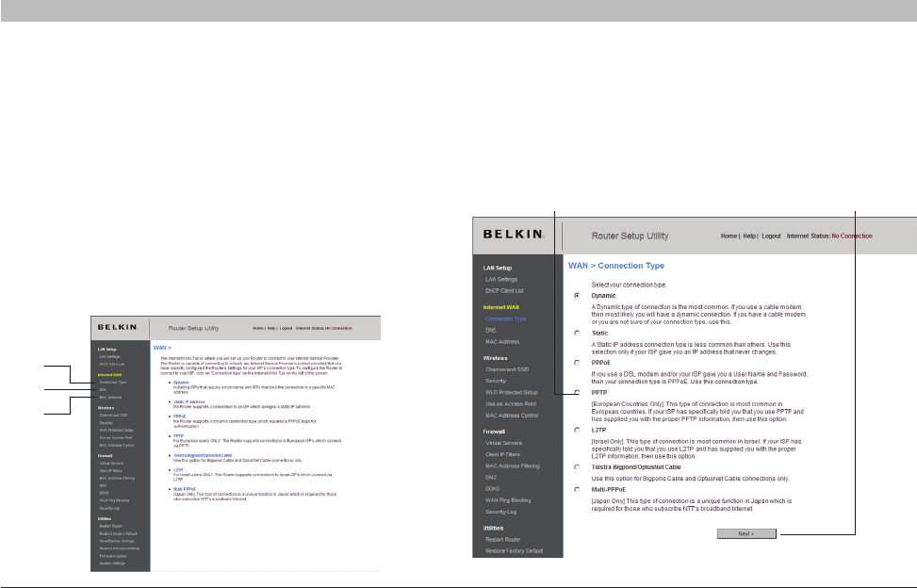
Task: Click the Next > button
Action: 746,533
